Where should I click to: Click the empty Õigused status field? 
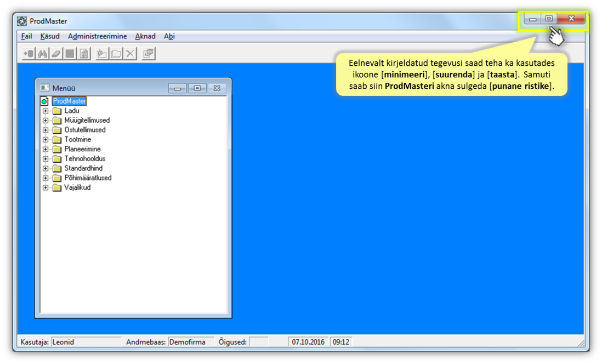(259, 342)
